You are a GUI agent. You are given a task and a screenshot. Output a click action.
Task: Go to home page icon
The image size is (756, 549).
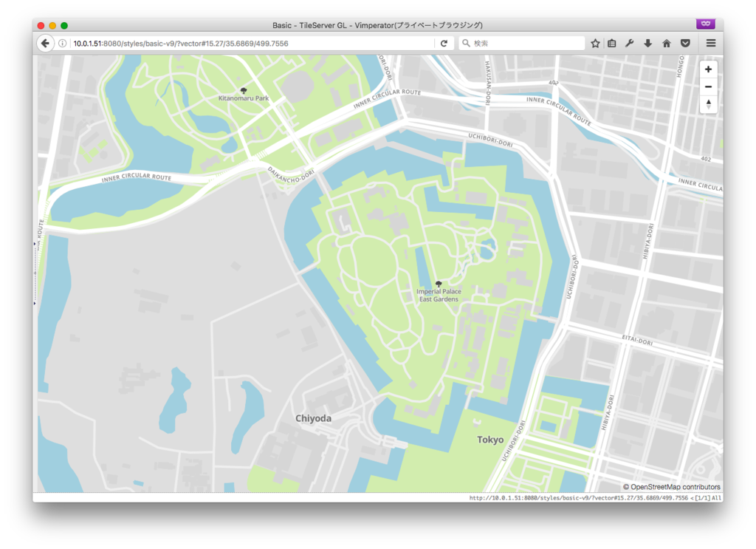coord(667,44)
